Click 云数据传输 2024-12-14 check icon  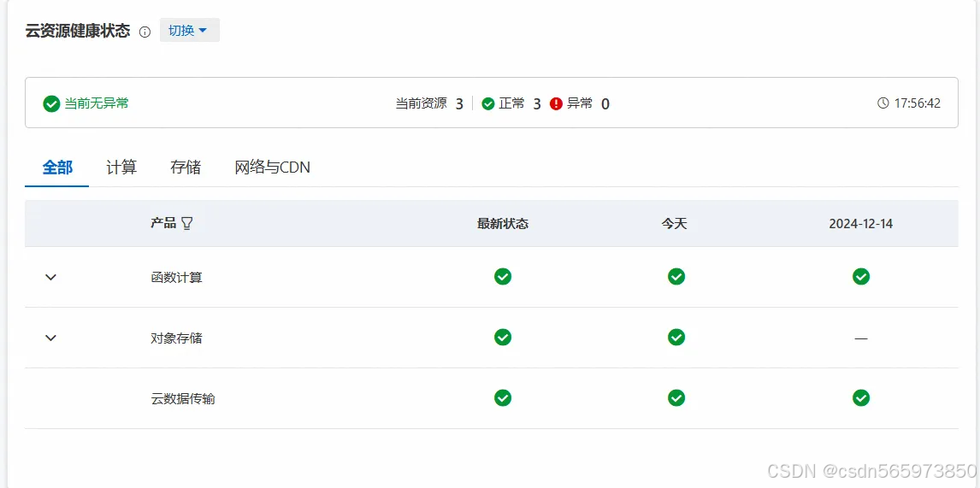(x=861, y=397)
